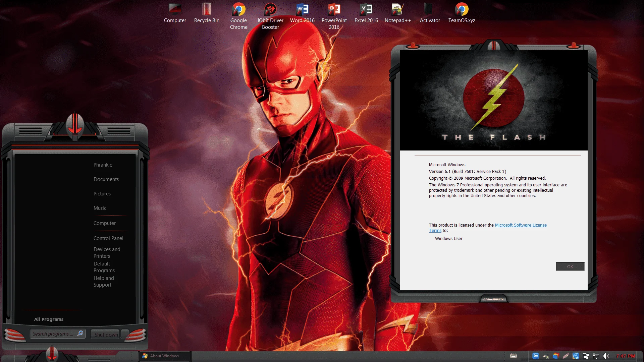Open Default Programs from the Start menu
Screen dimensions: 644x362
(104, 267)
